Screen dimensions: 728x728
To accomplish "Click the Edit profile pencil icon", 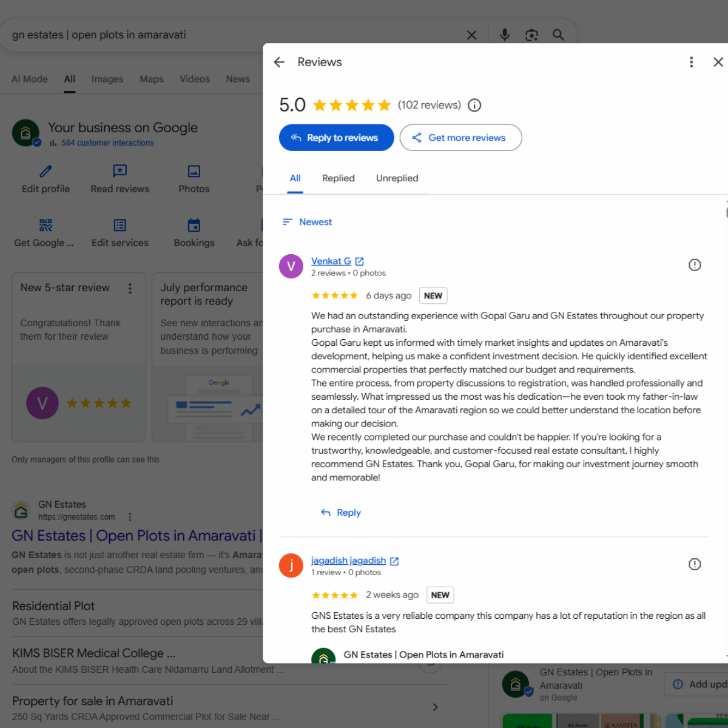I will tap(45, 171).
